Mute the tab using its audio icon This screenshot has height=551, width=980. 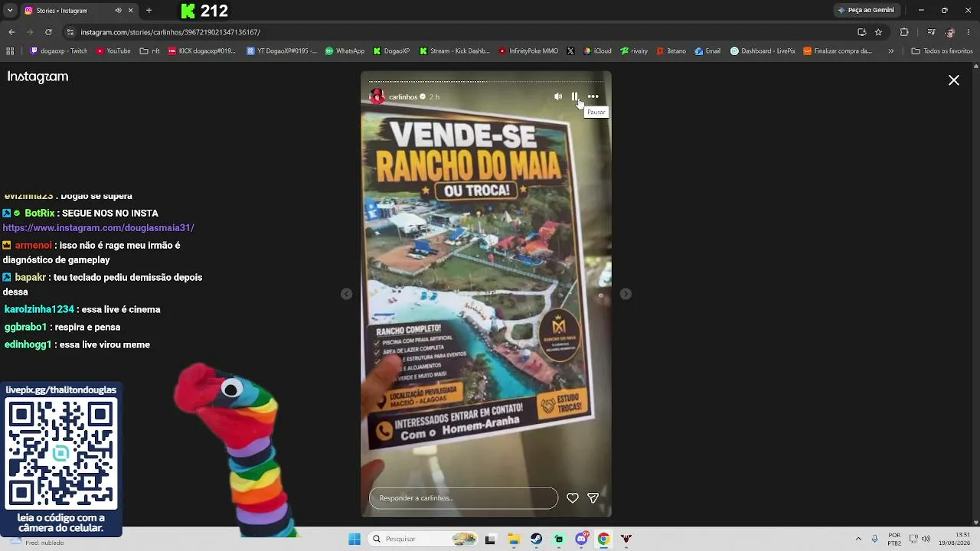tap(118, 11)
